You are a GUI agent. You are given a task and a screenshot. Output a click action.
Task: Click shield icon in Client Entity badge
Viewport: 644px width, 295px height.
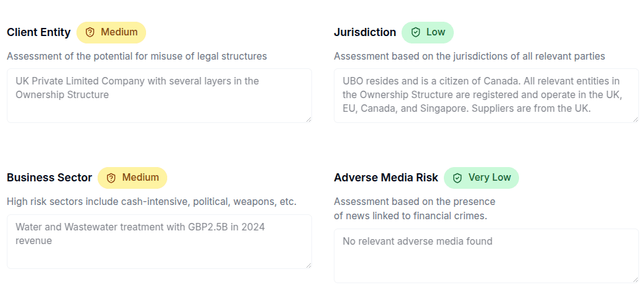[x=90, y=32]
